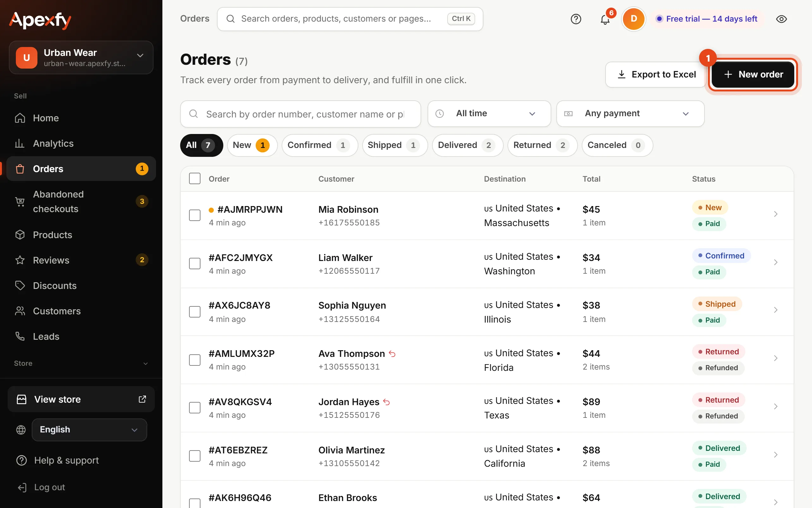812x508 pixels.
Task: Check the box for order #AV8QKGSV4
Action: [195, 408]
